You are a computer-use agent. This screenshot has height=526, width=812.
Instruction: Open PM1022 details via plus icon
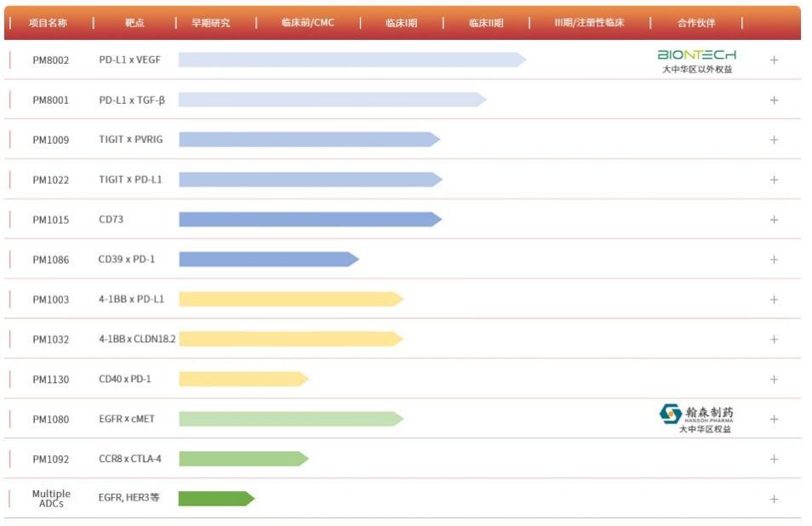click(x=774, y=180)
